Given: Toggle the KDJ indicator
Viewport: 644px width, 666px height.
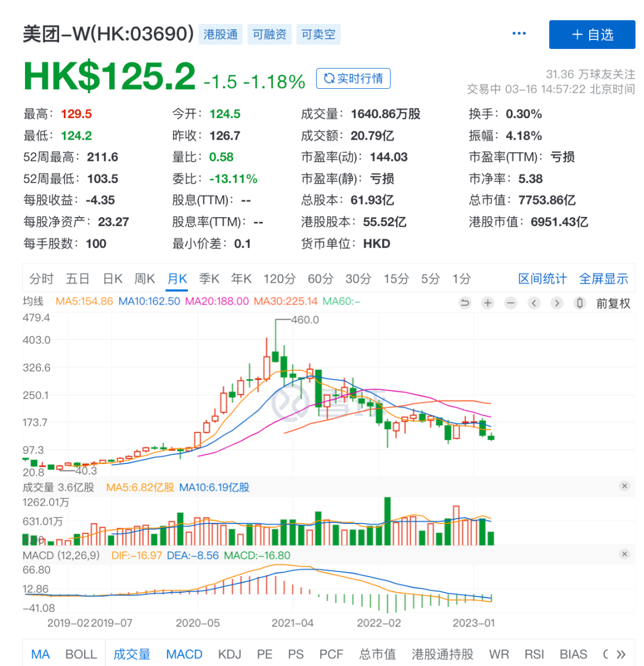Looking at the screenshot, I should [230, 654].
